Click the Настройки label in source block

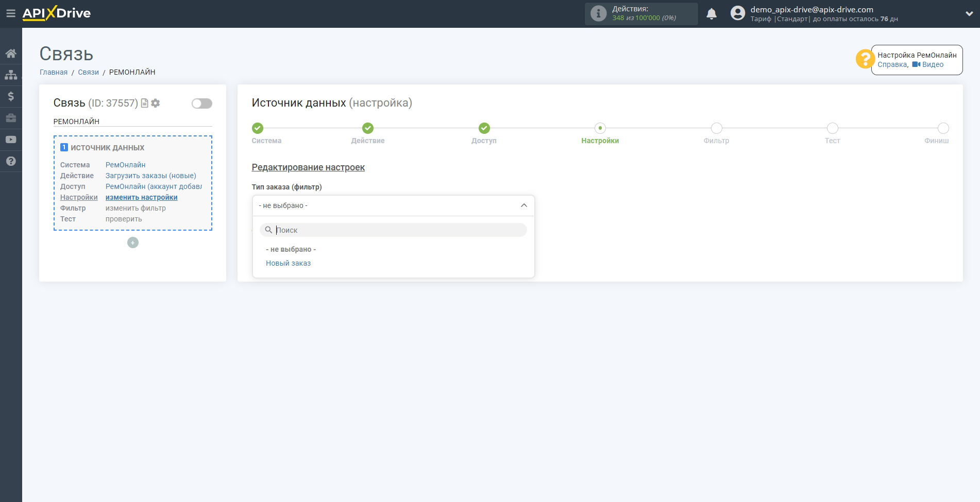[79, 197]
